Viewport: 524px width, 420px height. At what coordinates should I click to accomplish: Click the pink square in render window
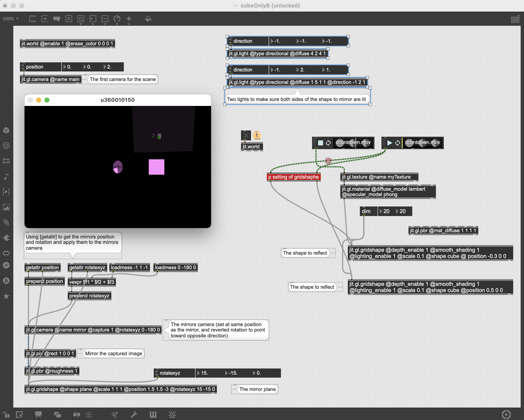(x=156, y=167)
